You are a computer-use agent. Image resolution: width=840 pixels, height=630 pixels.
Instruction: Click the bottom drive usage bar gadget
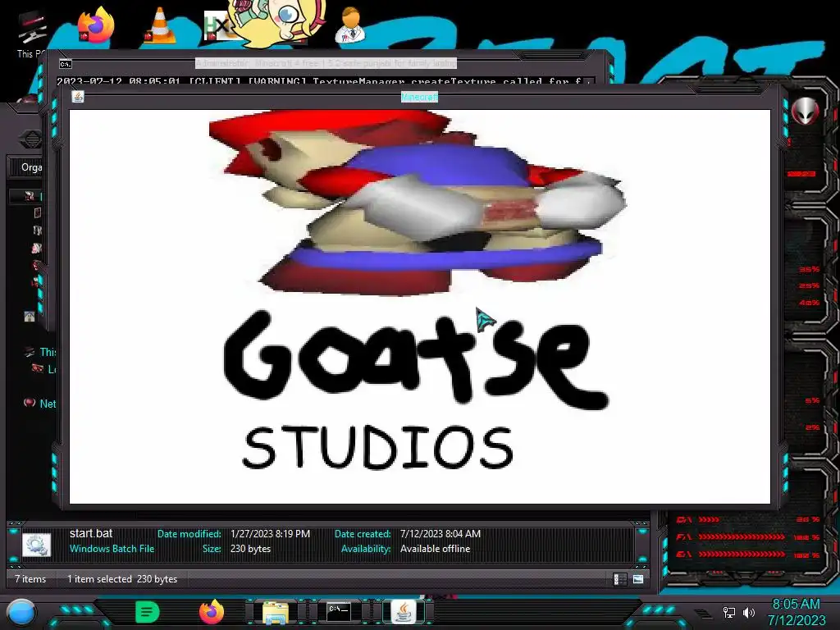(748, 555)
